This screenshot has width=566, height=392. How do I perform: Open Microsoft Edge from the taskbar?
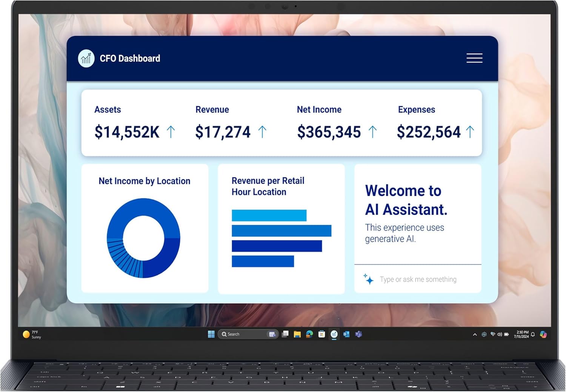(309, 334)
